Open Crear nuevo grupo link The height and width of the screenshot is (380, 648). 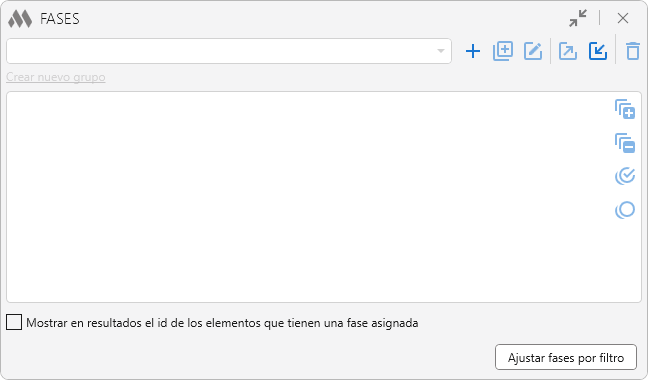point(56,77)
